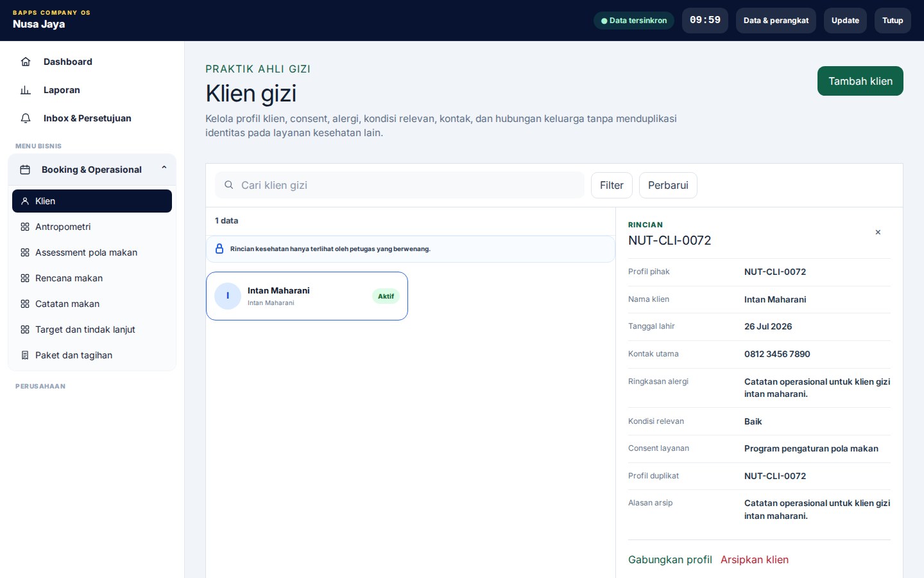Click the Nusa Jaya company name
This screenshot has width=924, height=578.
(38, 24)
